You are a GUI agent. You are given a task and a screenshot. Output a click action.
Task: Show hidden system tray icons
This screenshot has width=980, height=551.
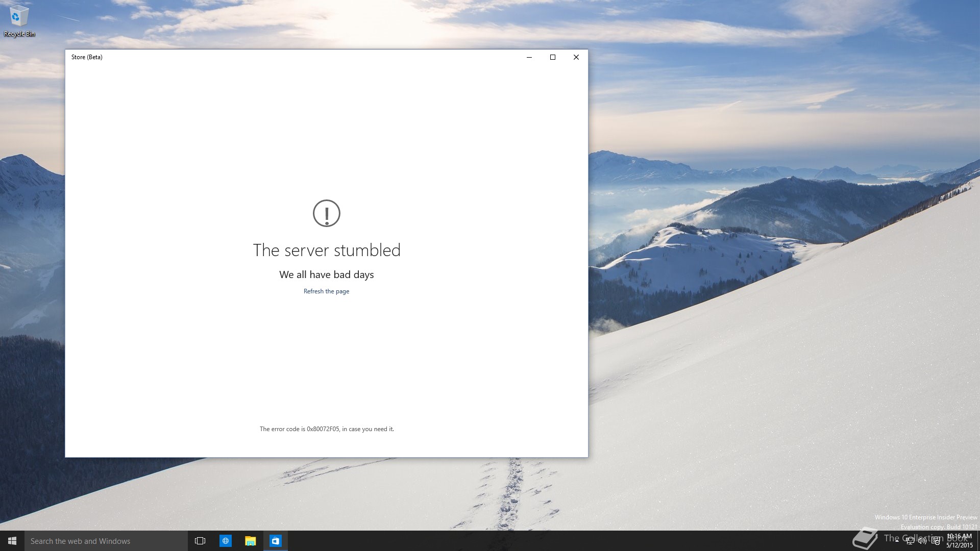[x=897, y=541]
